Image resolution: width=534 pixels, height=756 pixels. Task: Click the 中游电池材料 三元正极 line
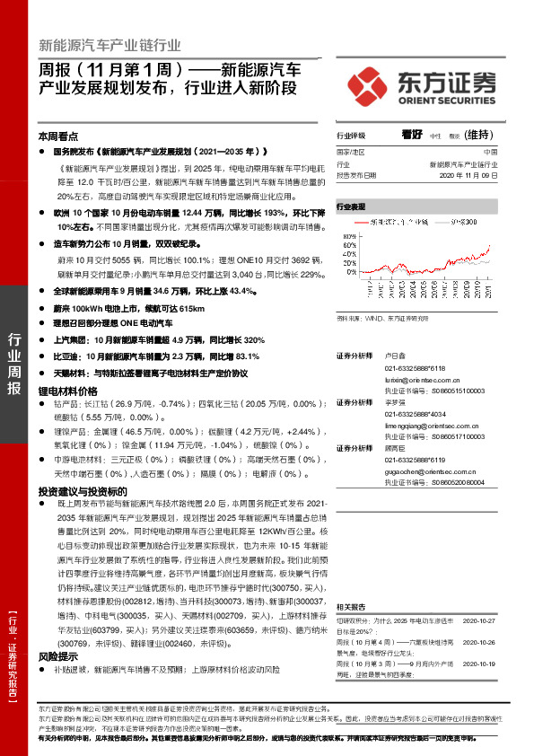pos(190,467)
